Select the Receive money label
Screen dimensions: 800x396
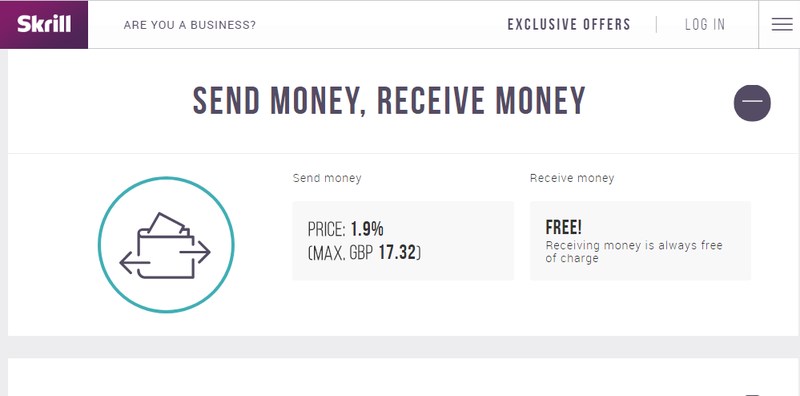click(x=572, y=178)
